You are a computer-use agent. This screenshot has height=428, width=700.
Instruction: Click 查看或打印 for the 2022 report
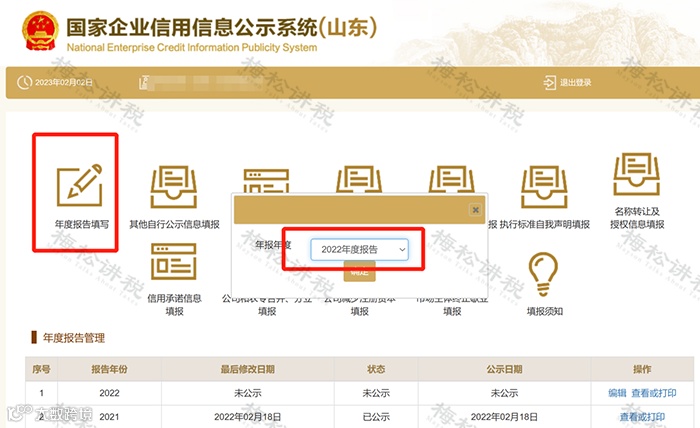pos(654,393)
